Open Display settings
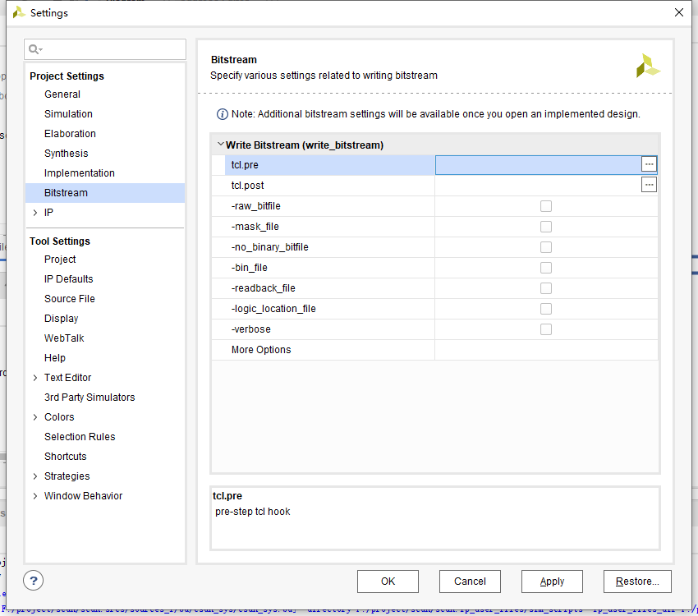 [61, 319]
